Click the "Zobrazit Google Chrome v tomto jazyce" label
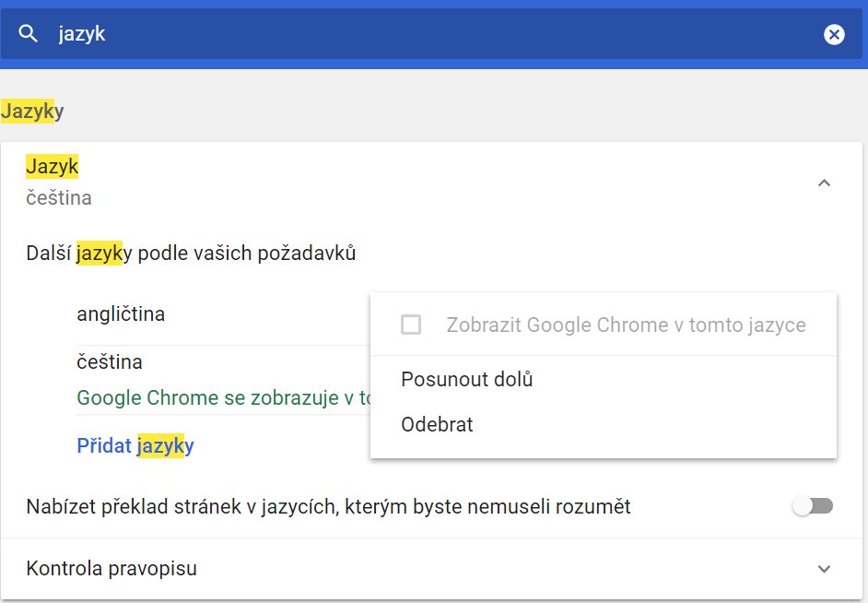This screenshot has width=868, height=603. pos(626,325)
